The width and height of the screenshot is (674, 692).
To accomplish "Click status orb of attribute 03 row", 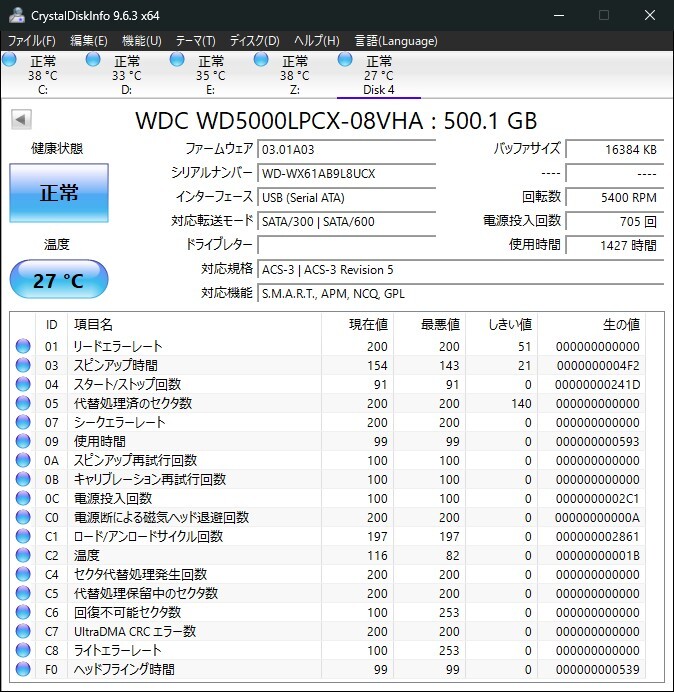I will [x=23, y=365].
